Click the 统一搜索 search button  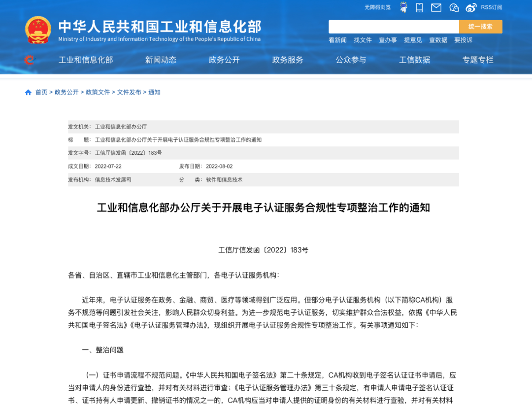click(x=480, y=27)
